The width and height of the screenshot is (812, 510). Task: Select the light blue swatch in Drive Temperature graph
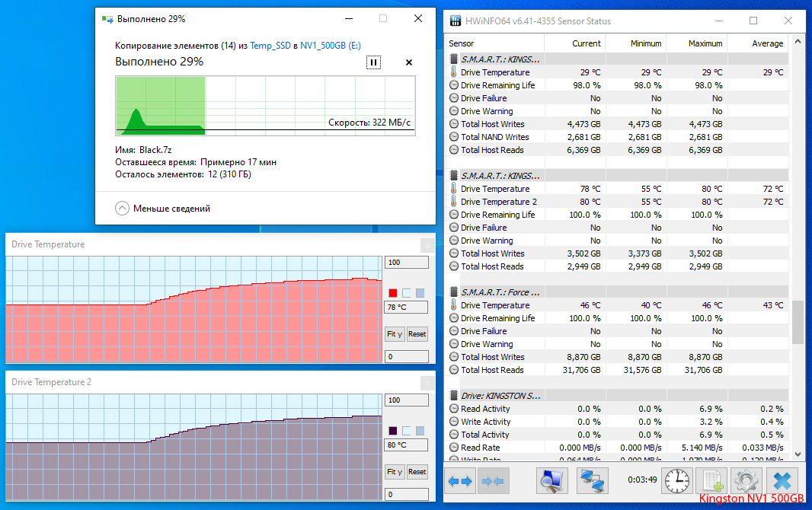point(420,293)
